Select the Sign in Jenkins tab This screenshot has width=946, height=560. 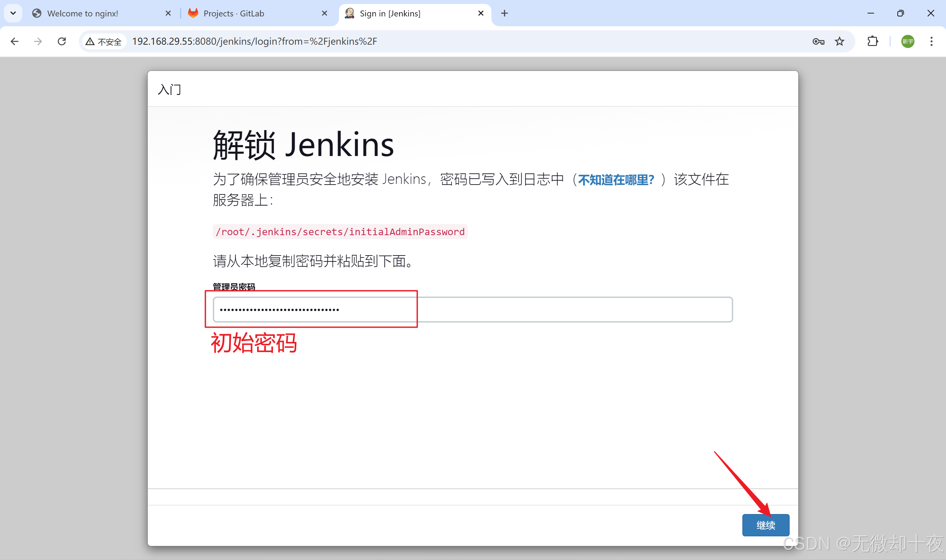tap(390, 13)
